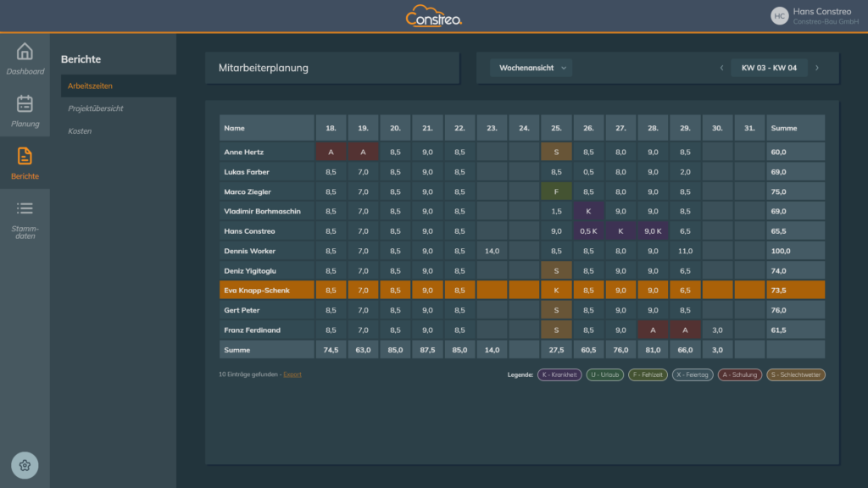Select the Anne Hertz row name

click(x=243, y=152)
